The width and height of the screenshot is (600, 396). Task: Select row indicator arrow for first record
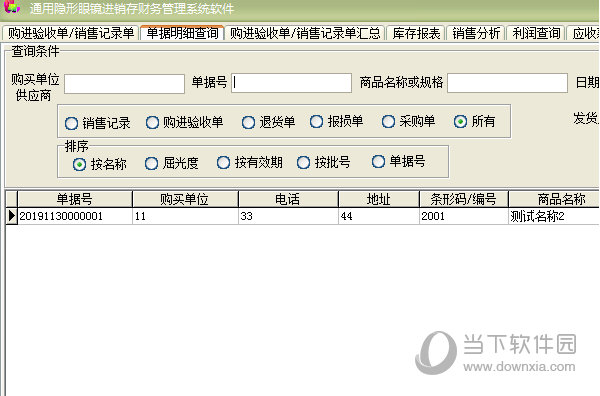[x=11, y=216]
